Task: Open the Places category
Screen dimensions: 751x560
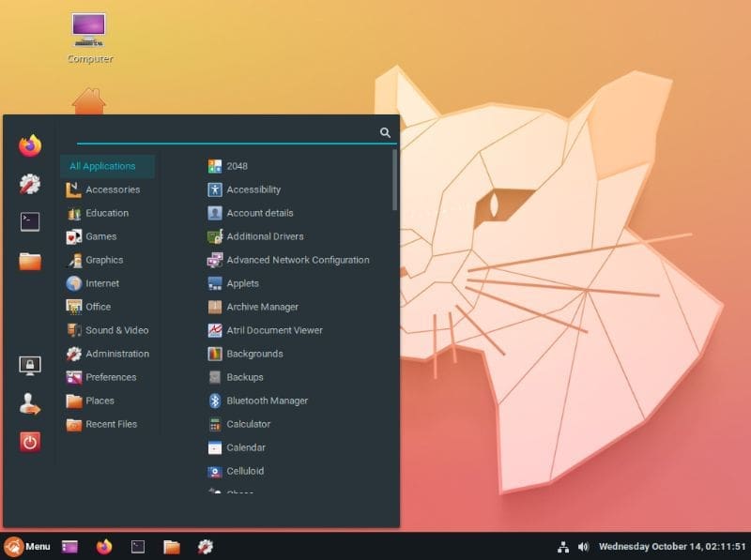Action: click(x=108, y=401)
